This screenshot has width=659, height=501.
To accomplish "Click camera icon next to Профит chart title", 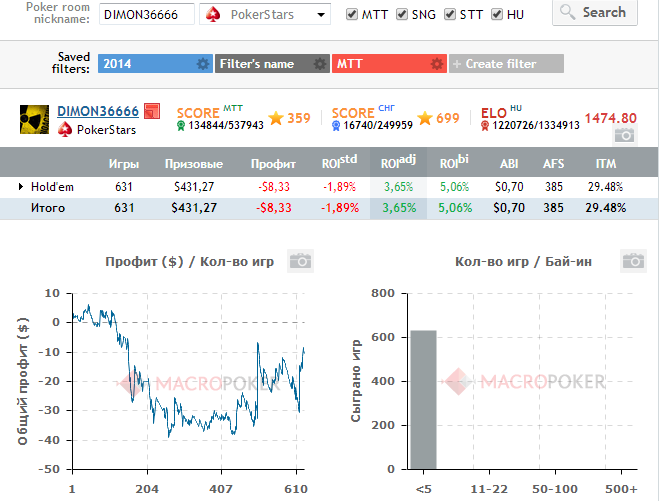I will pos(300,261).
